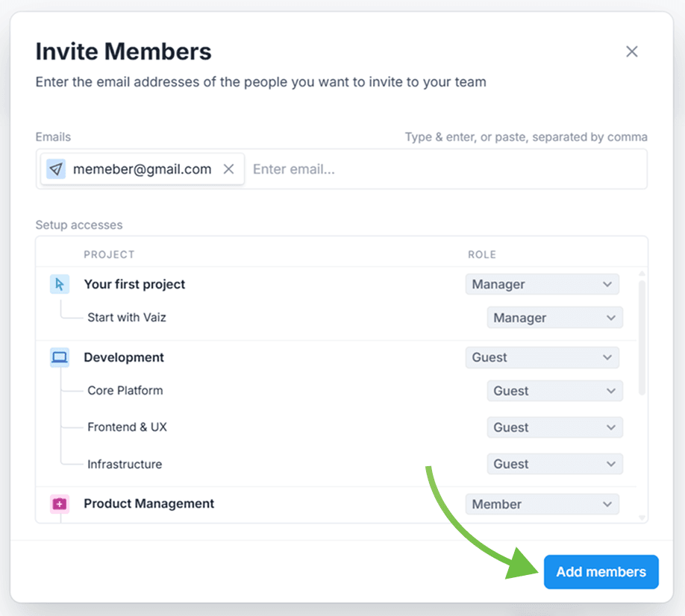The width and height of the screenshot is (685, 616).
Task: Click the pink Product Management icon
Action: (60, 504)
